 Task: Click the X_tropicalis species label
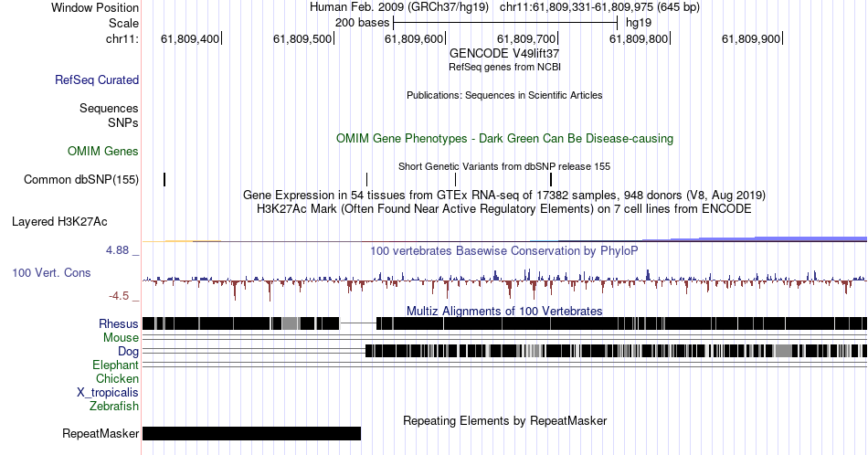[108, 393]
